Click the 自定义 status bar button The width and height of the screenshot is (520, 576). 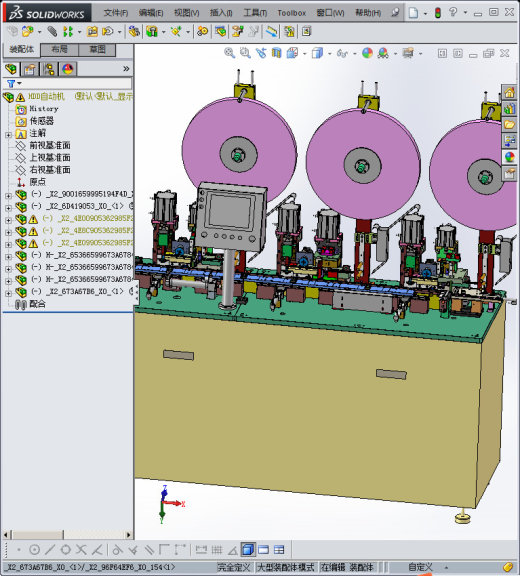point(420,567)
